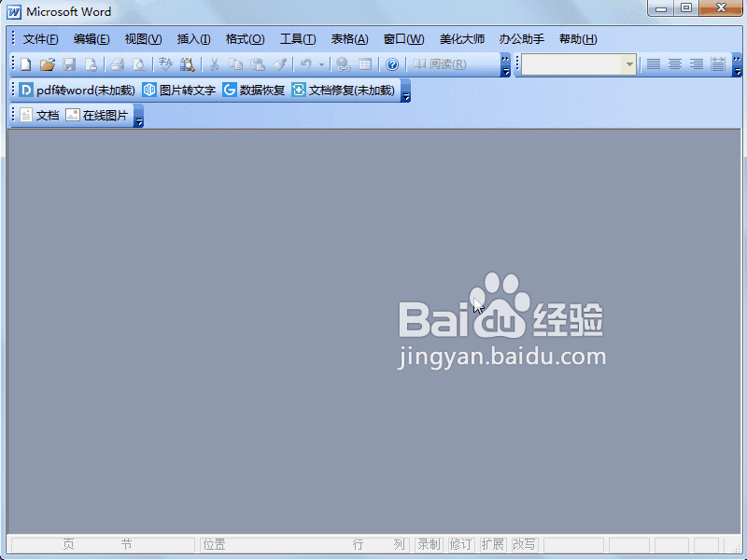Open the 文件(F) menu

(40, 39)
